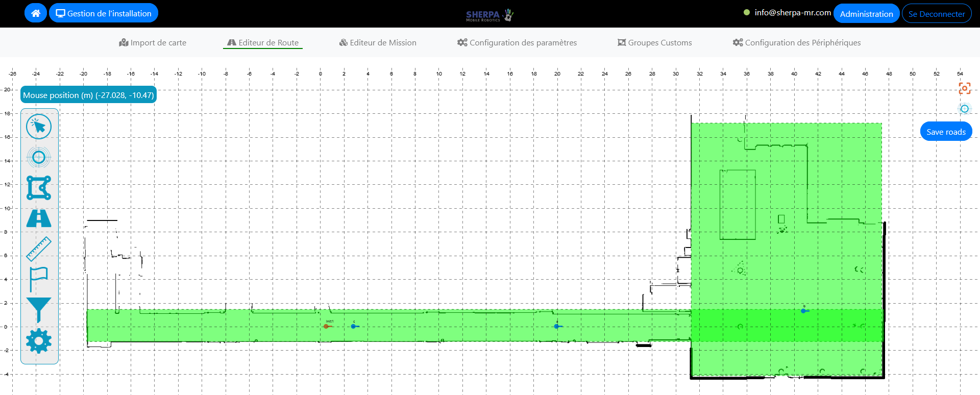Switch to Import de carte tab
980x395 pixels.
pyautogui.click(x=153, y=43)
